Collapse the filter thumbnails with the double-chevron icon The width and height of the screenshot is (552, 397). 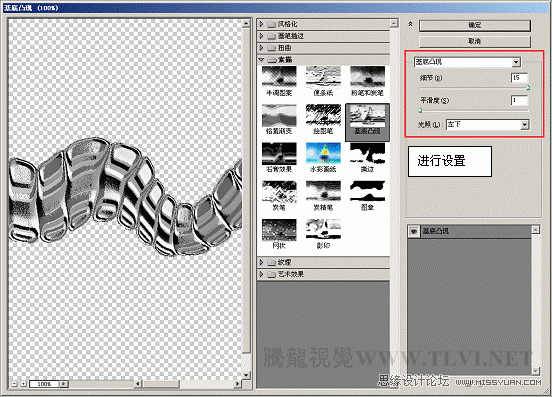tap(410, 24)
